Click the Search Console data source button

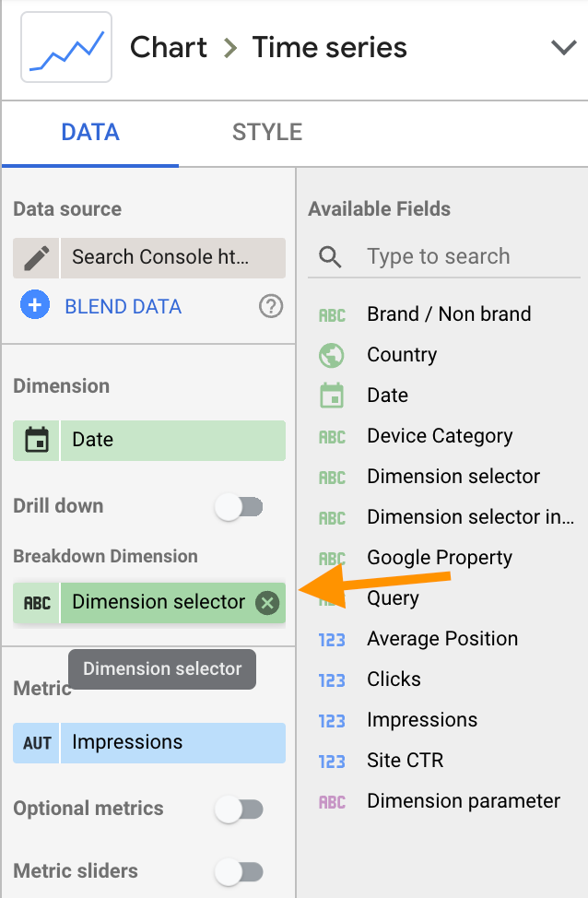[x=172, y=257]
